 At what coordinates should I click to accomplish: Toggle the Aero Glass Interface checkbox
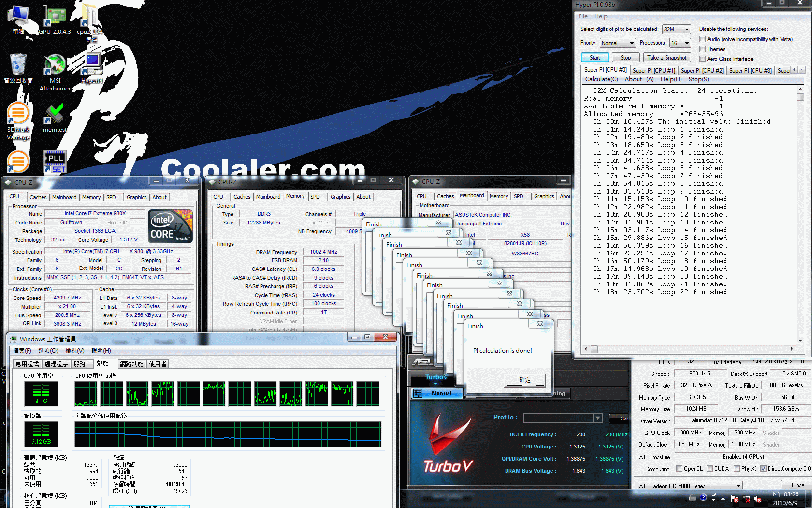tap(703, 59)
